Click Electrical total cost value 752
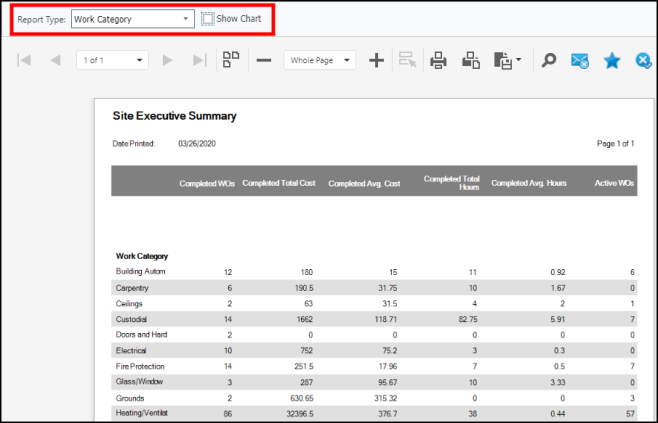Viewport: 658px width, 423px height. click(x=306, y=350)
